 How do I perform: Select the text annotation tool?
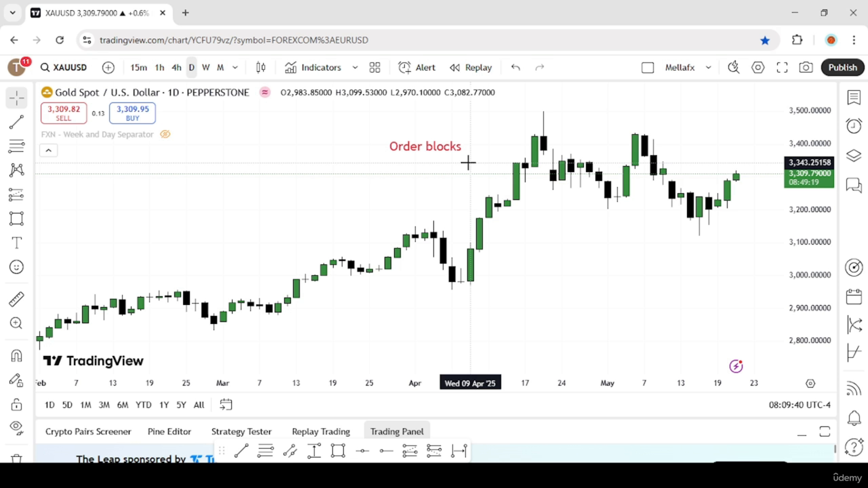click(16, 243)
